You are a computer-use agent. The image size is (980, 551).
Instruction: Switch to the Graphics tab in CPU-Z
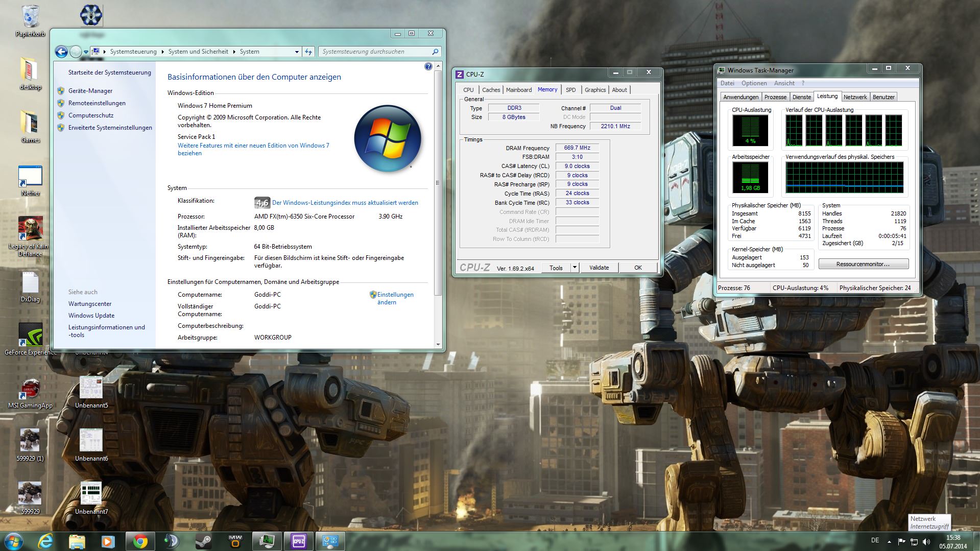(595, 90)
